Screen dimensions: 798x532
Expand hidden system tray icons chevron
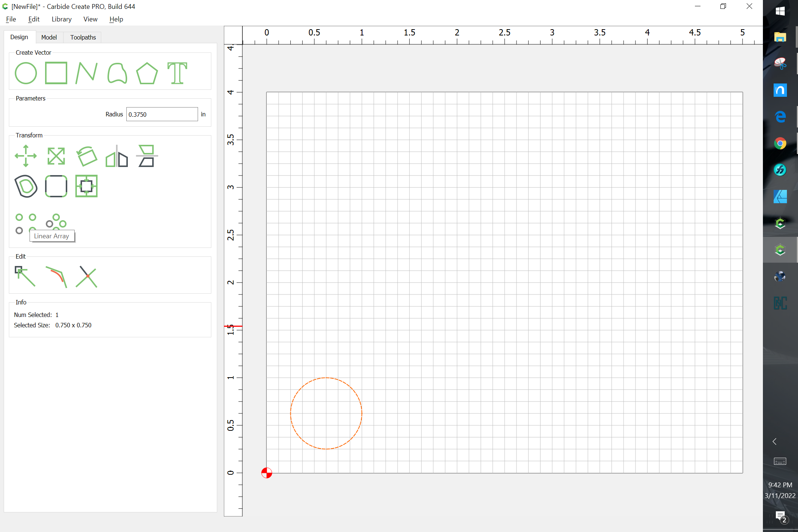[x=775, y=441]
